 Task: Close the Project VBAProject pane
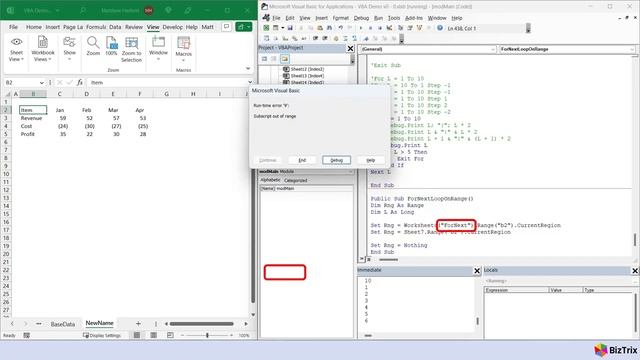(350, 48)
